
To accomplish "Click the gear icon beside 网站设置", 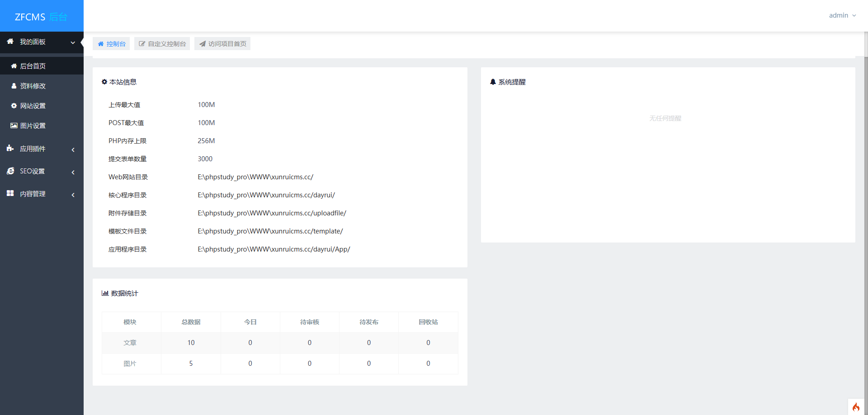I will point(14,106).
